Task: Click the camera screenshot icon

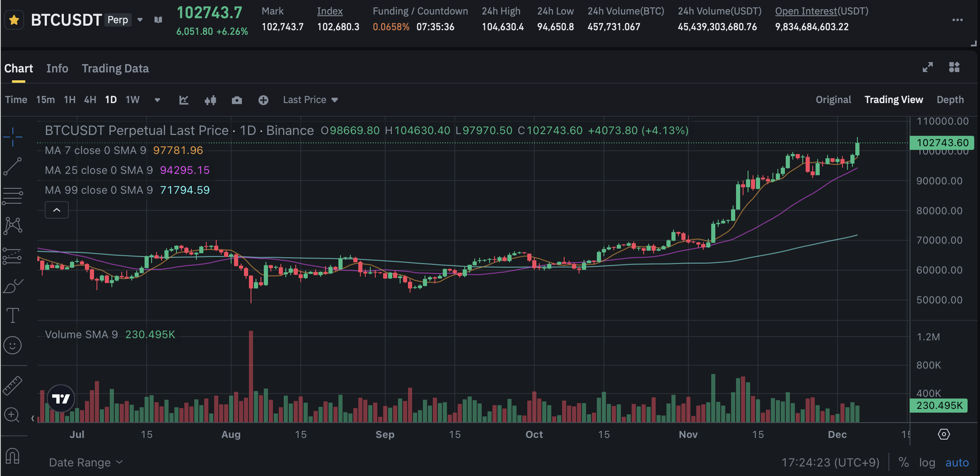Action: pos(237,100)
